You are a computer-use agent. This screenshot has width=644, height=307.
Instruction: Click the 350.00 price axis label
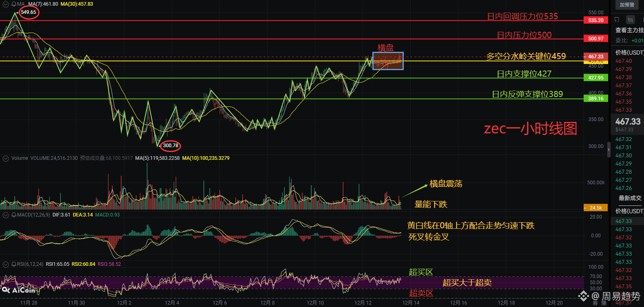pyautogui.click(x=596, y=119)
